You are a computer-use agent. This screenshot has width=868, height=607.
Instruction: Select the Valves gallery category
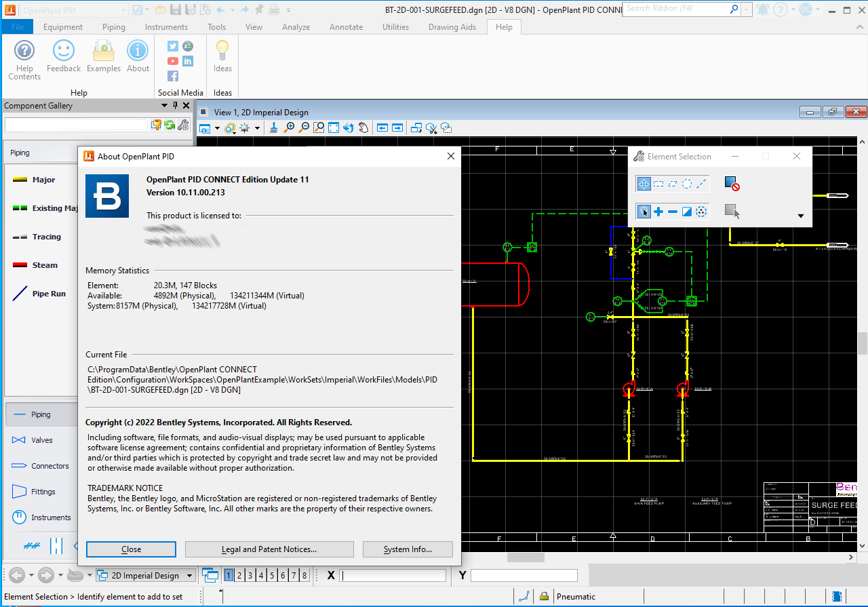tap(41, 440)
